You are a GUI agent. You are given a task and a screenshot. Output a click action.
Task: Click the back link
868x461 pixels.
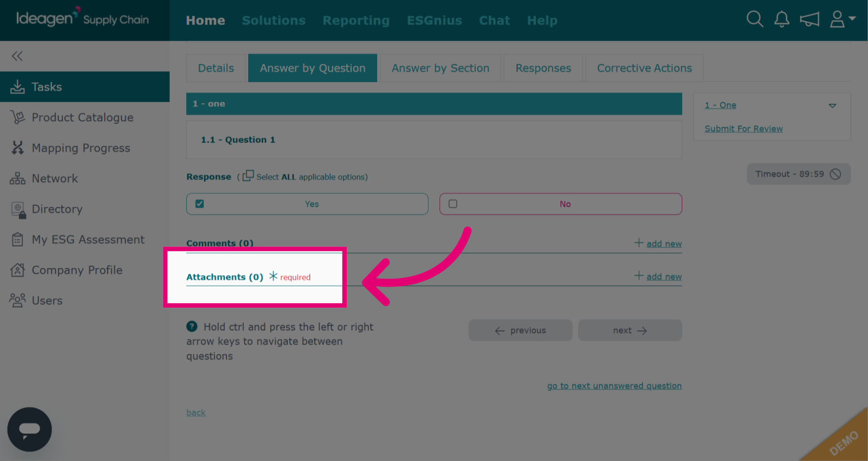(196, 413)
